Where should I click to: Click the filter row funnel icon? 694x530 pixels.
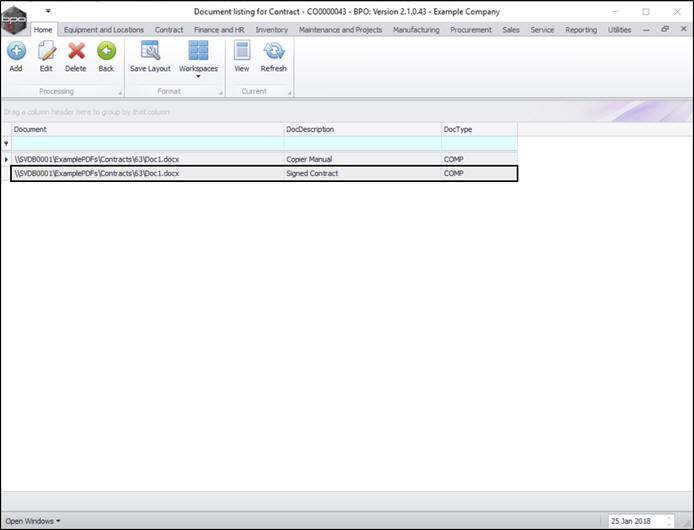[x=6, y=143]
